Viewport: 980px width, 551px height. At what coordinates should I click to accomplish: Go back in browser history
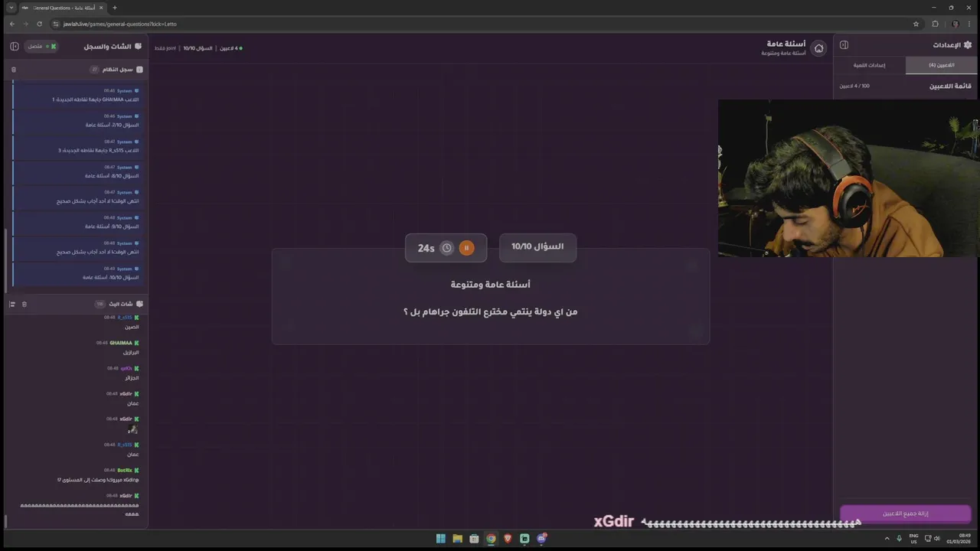tap(11, 24)
